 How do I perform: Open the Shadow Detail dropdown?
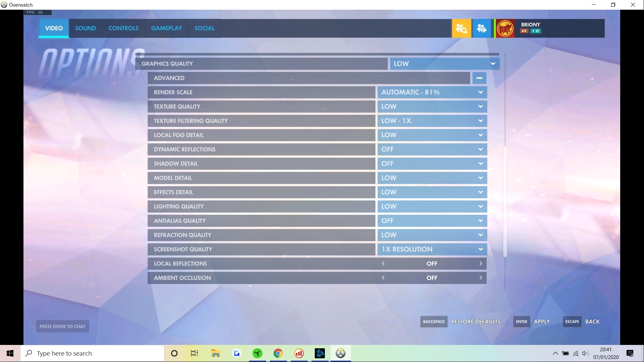coord(432,164)
